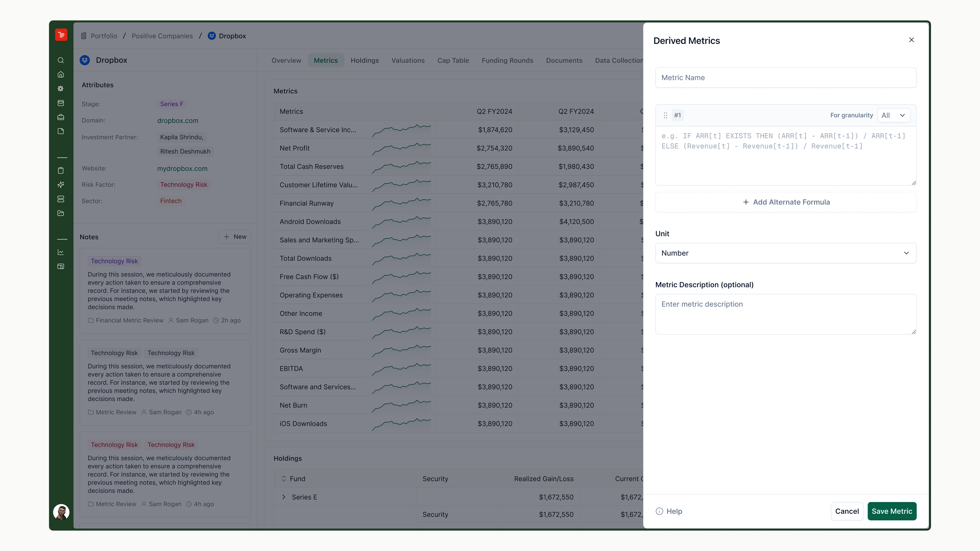The image size is (980, 551).
Task: Click the metric description text area
Action: click(786, 315)
